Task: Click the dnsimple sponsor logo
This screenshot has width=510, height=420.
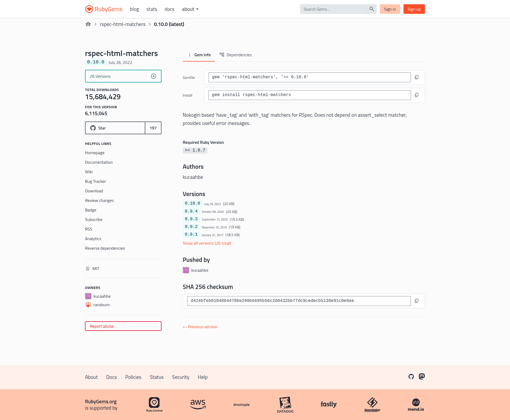Action: pyautogui.click(x=241, y=405)
